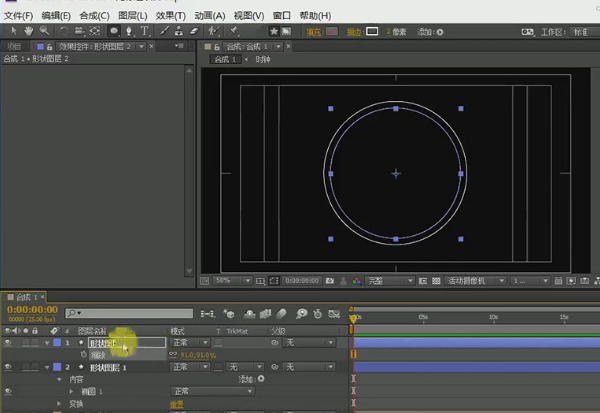Hide layer 1 with its eye icon
600x413 pixels.
[8, 343]
